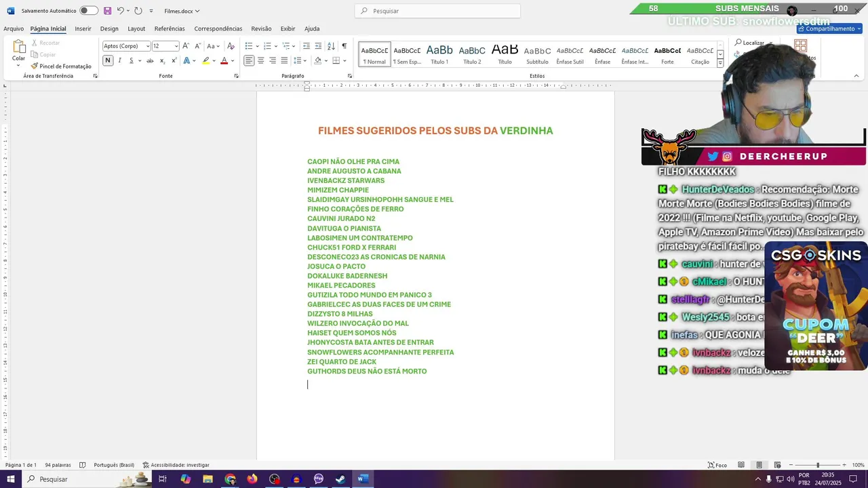Open the Fonte dialog launcher
The image size is (868, 488).
coord(236,76)
